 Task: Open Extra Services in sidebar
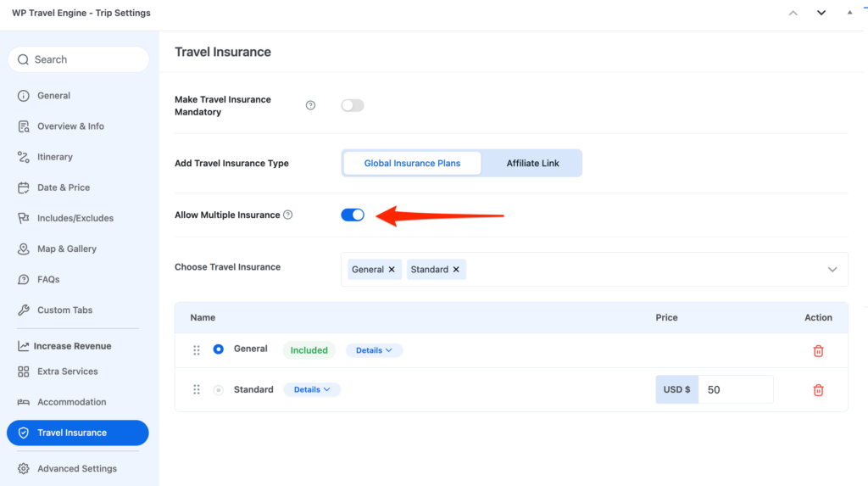click(x=67, y=371)
